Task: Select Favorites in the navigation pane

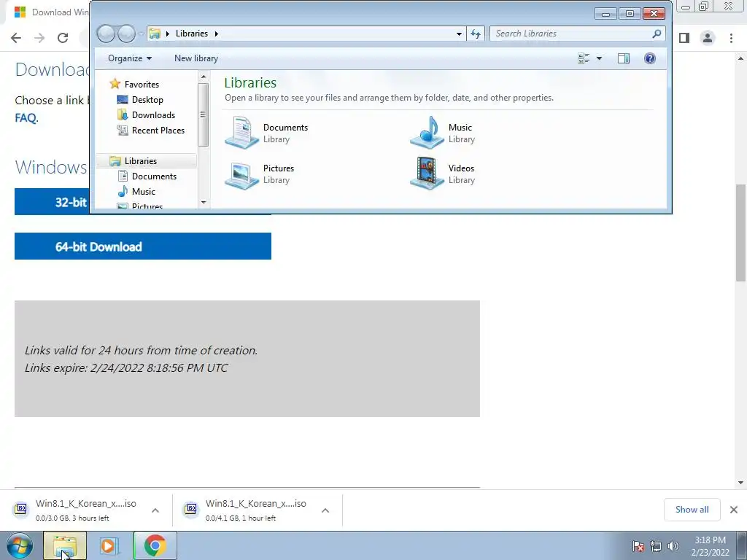Action: 142,85
